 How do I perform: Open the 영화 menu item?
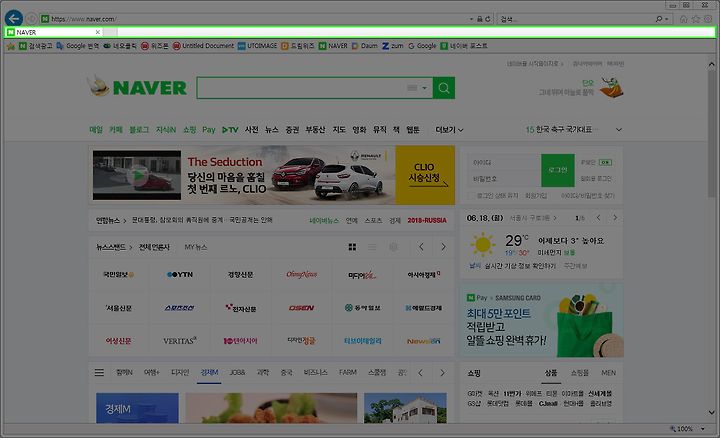tap(359, 130)
